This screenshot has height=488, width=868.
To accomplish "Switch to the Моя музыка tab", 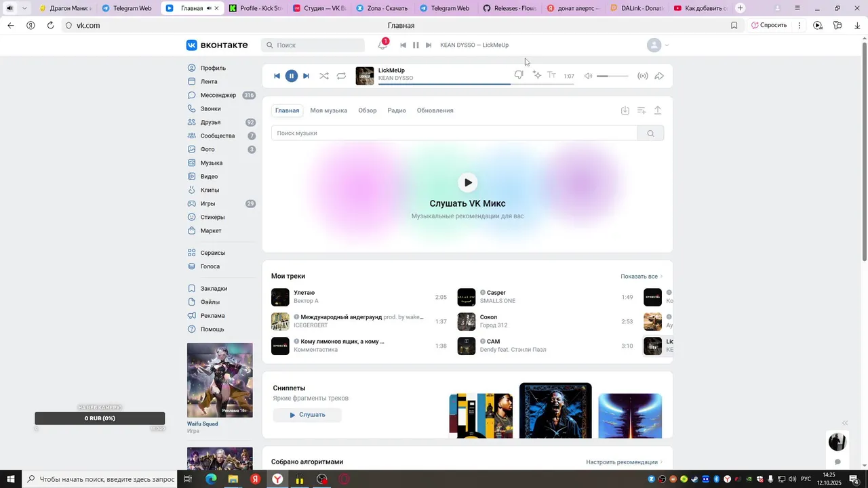I will point(329,110).
